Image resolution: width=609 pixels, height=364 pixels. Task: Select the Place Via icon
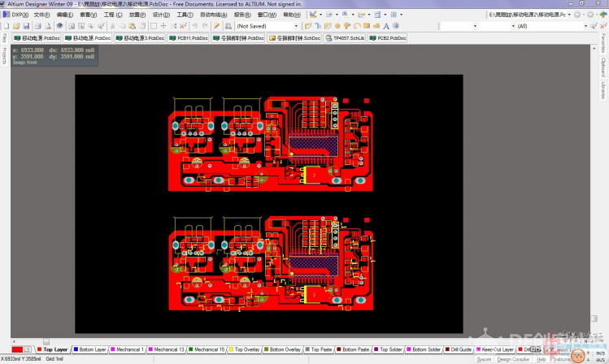tap(347, 26)
